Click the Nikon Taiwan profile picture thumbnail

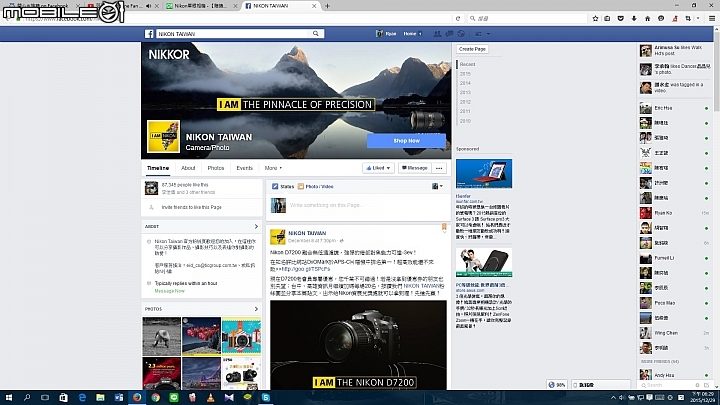click(x=163, y=136)
